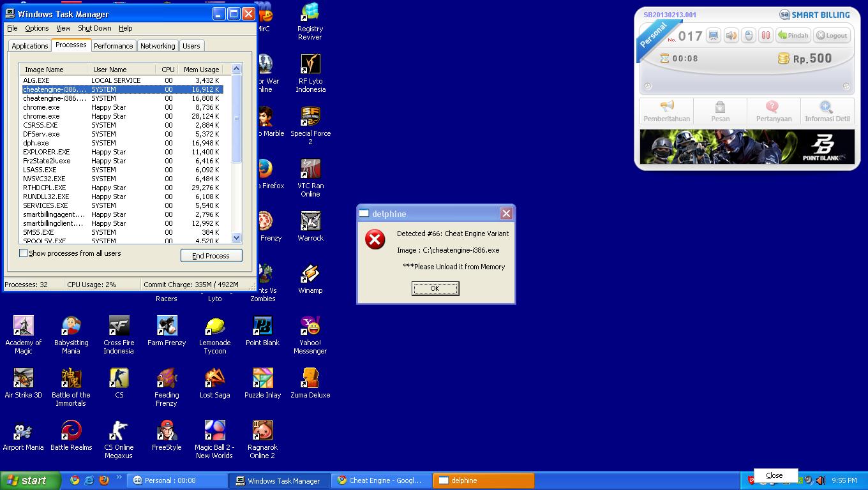Select the dph.exe process row
This screenshot has height=490, width=868.
(122, 143)
